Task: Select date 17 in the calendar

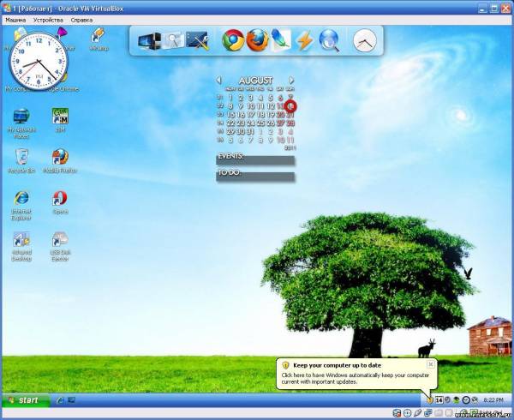Action: click(251, 115)
